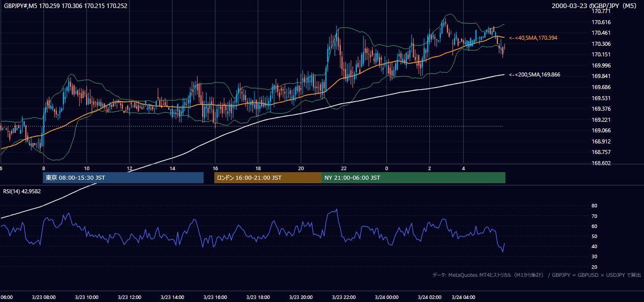
Task: Select the ロンドン 16:00-21:00 JST session bar
Action: coord(268,178)
